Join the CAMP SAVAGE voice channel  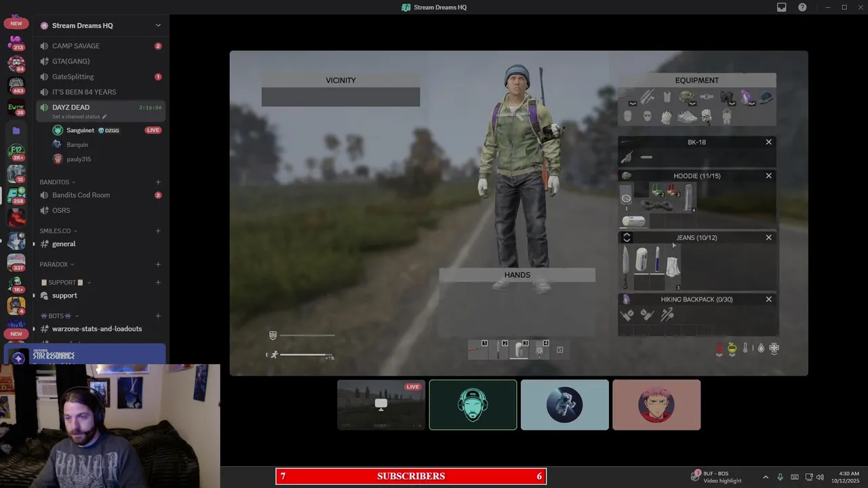click(101, 46)
